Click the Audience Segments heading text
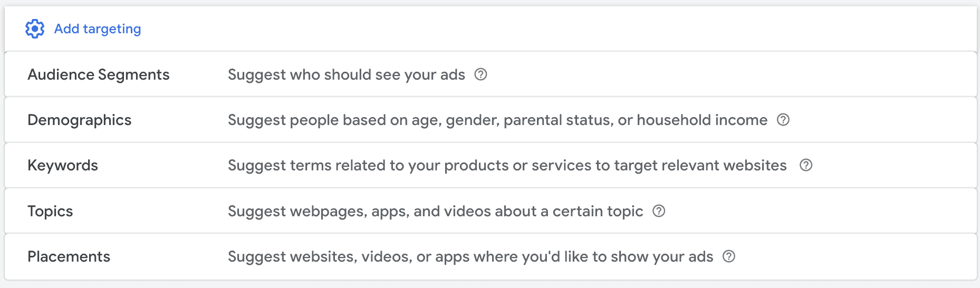 (99, 75)
